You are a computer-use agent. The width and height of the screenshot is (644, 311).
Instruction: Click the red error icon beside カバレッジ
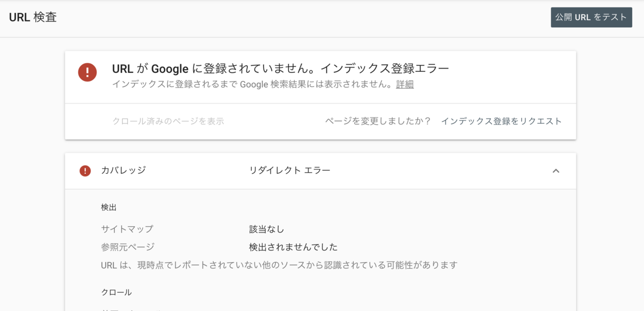85,171
